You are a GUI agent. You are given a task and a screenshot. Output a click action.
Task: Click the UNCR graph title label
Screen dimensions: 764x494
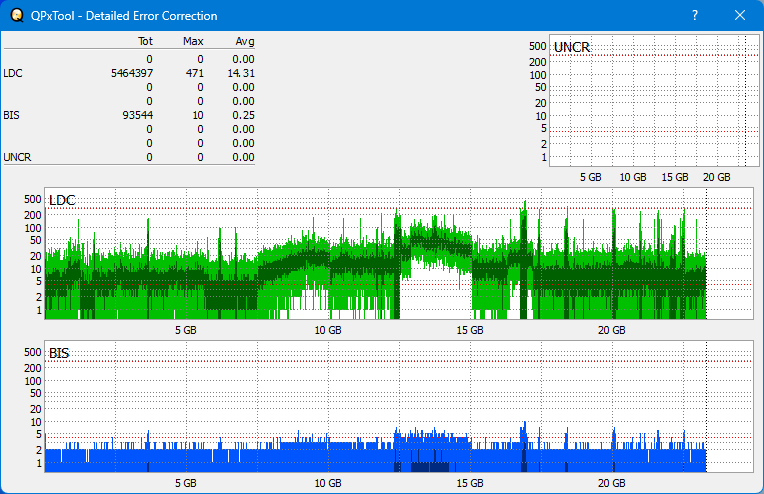coord(572,47)
